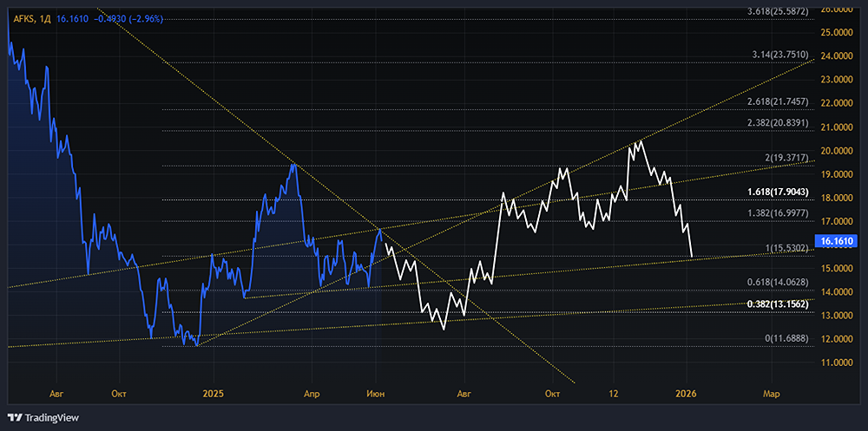The height and width of the screenshot is (431, 868).
Task: Click Fibonacci level 2.382(20.8391)
Action: 779,123
